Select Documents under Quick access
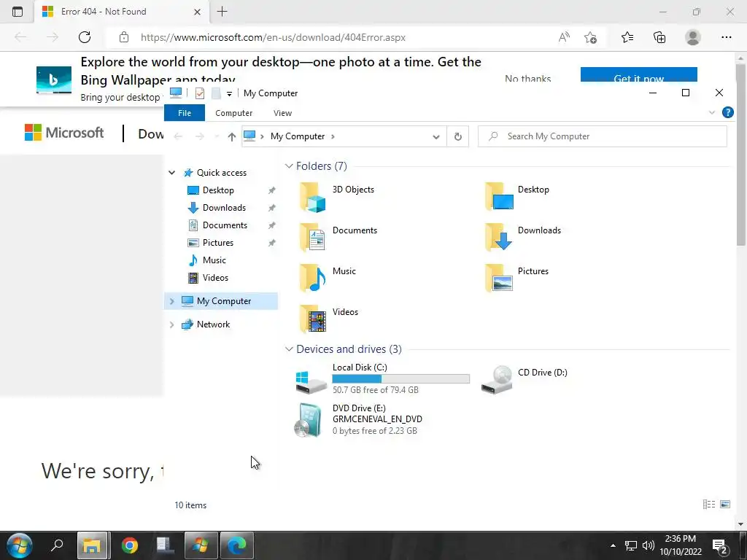 (225, 225)
